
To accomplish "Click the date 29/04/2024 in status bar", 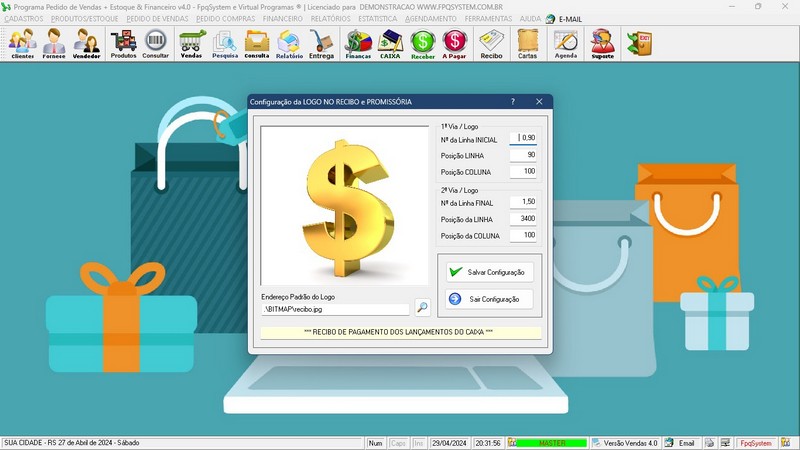I will 449,443.
